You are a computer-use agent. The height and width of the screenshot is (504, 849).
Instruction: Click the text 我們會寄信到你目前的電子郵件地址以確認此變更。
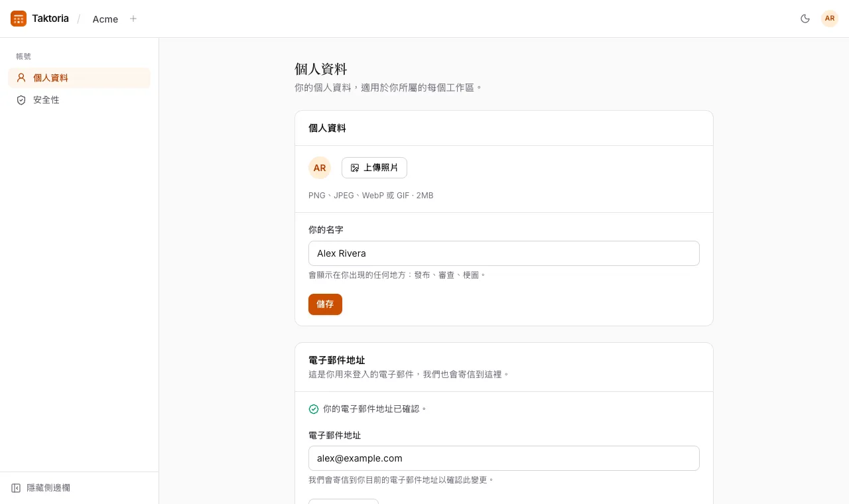[x=401, y=479]
